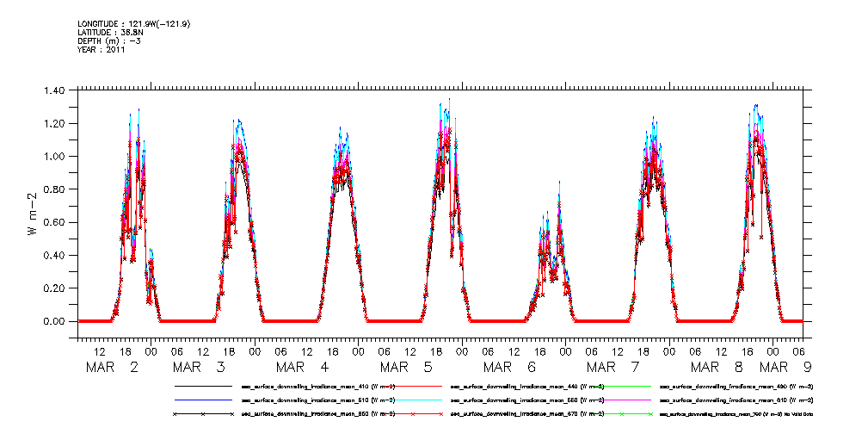Screen dimensions: 868x434
Task: Click the MAR 2 date label
Action: coord(113,367)
